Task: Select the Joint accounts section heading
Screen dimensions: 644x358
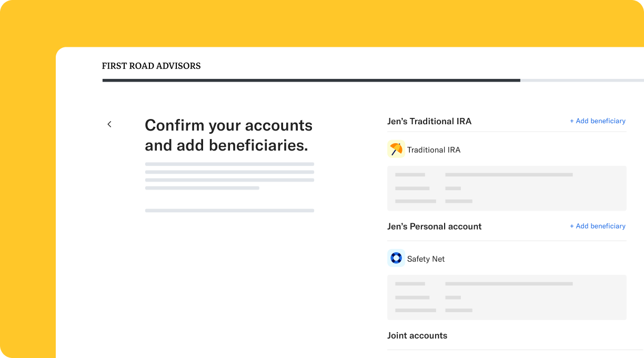Action: coord(417,335)
